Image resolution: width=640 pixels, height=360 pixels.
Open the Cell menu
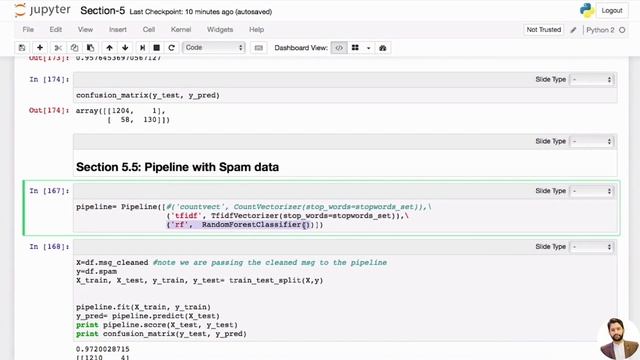[149, 29]
